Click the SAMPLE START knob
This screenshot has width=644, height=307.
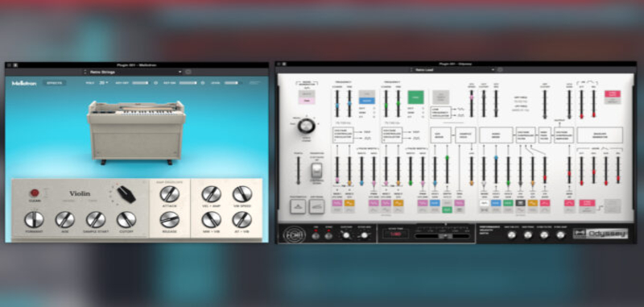click(x=96, y=219)
